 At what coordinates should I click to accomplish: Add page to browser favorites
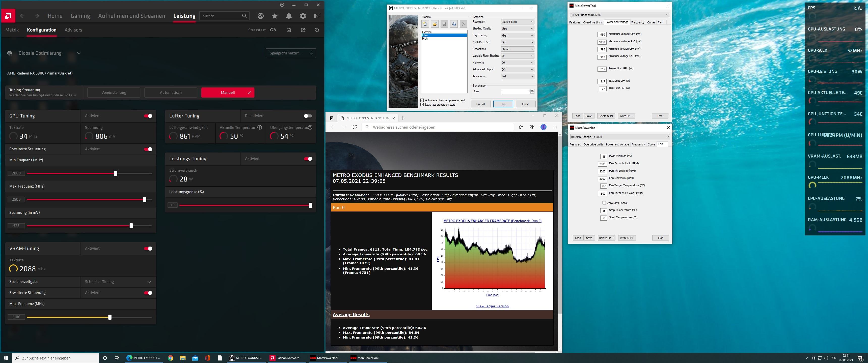521,127
